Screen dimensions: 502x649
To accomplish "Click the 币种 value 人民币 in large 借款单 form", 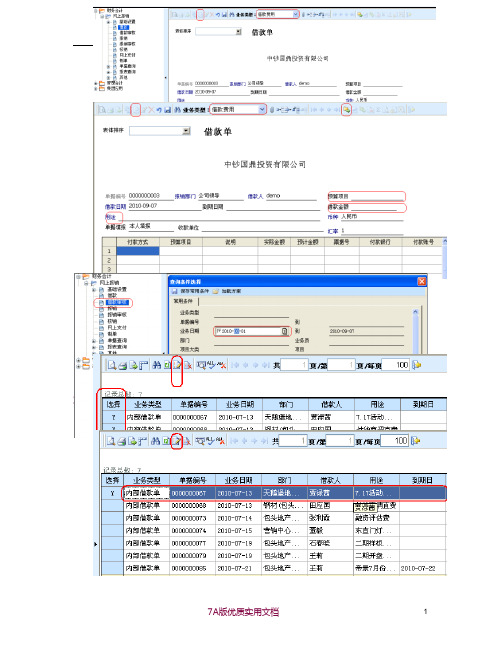I will tap(349, 216).
